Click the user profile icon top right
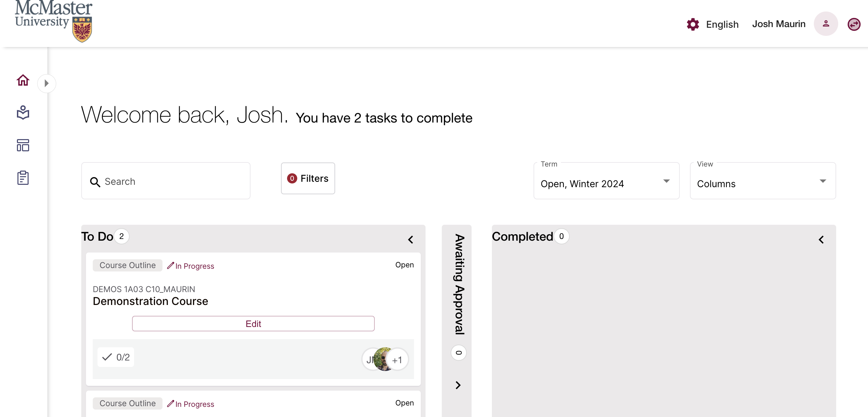 826,24
